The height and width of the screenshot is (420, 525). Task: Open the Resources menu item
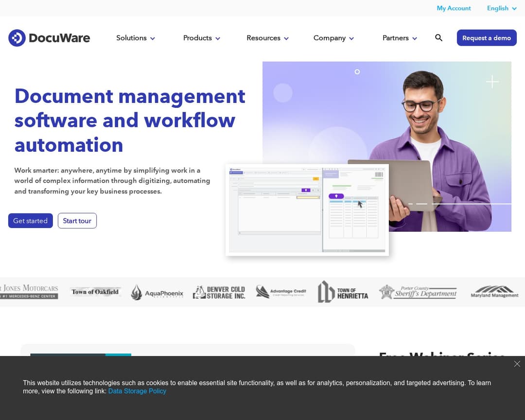pyautogui.click(x=263, y=38)
